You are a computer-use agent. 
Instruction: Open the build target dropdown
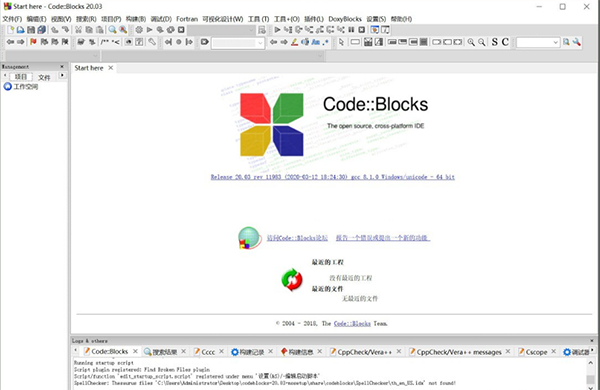(x=221, y=30)
